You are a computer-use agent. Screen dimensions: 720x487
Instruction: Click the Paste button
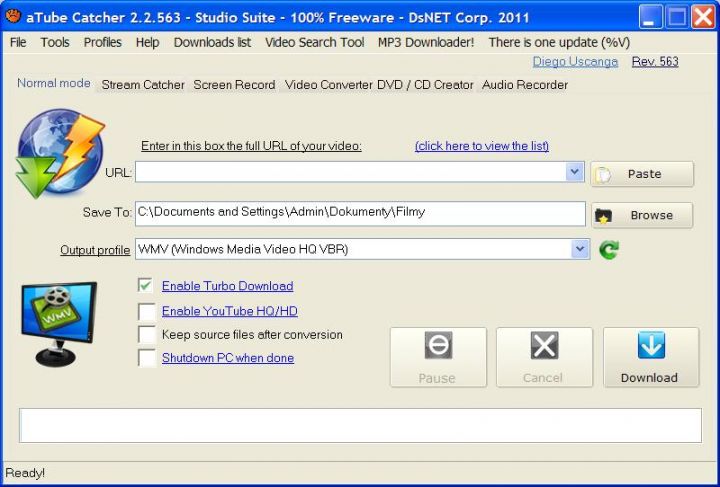(x=642, y=174)
